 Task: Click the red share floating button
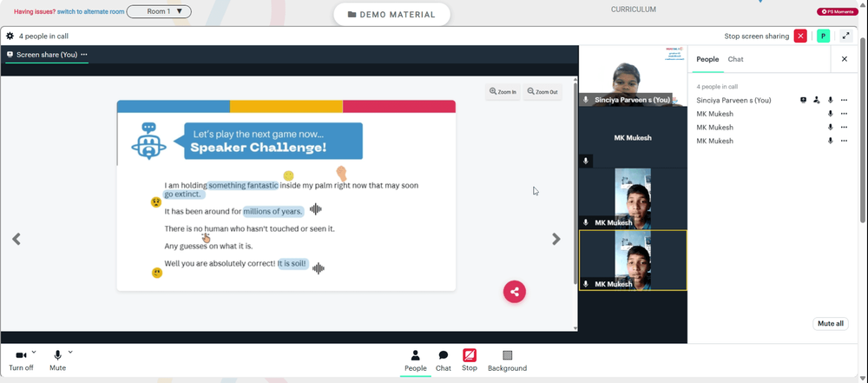click(x=514, y=292)
